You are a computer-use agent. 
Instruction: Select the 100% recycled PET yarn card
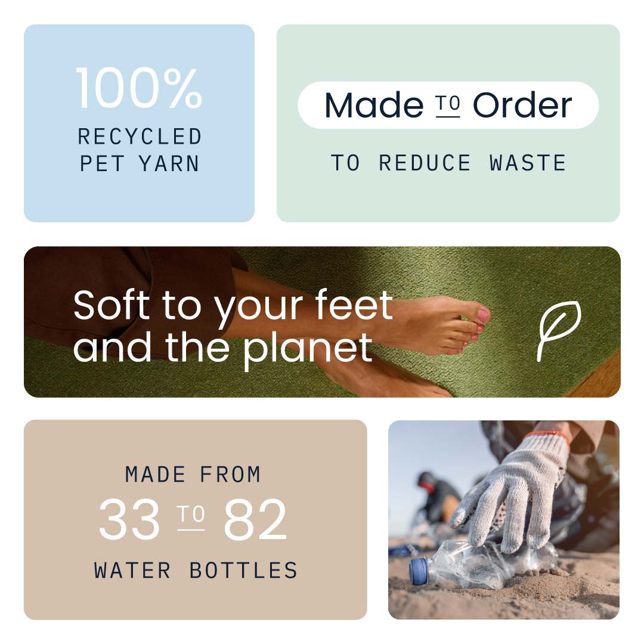pyautogui.click(x=139, y=123)
